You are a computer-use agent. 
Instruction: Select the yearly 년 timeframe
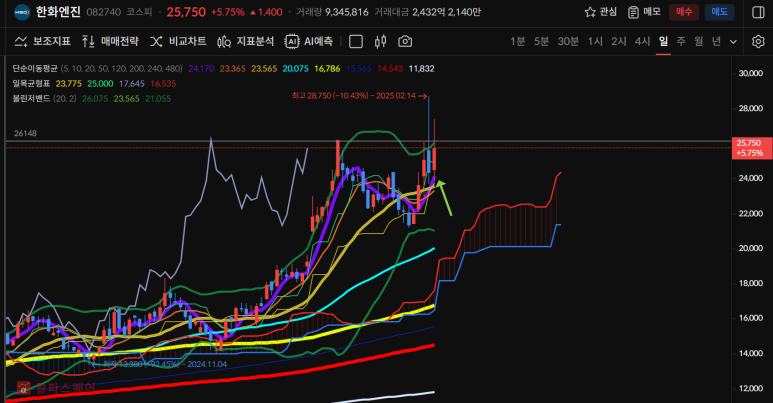pyautogui.click(x=716, y=41)
